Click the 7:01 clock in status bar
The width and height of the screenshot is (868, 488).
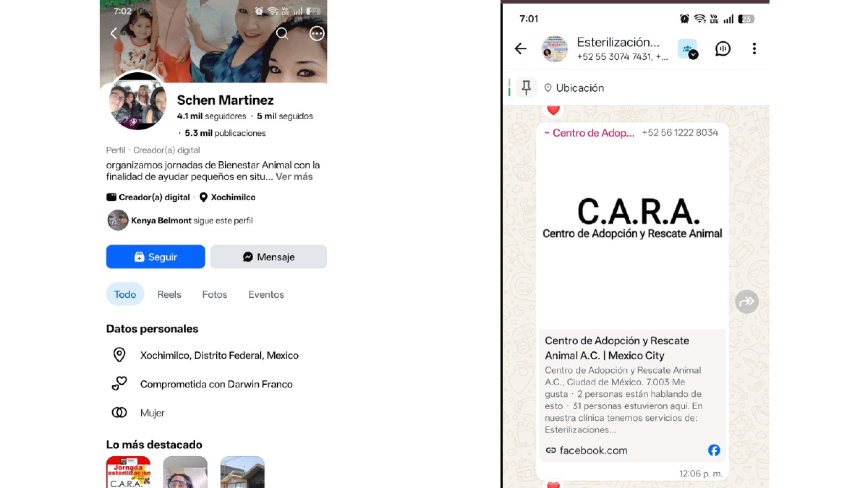click(529, 19)
